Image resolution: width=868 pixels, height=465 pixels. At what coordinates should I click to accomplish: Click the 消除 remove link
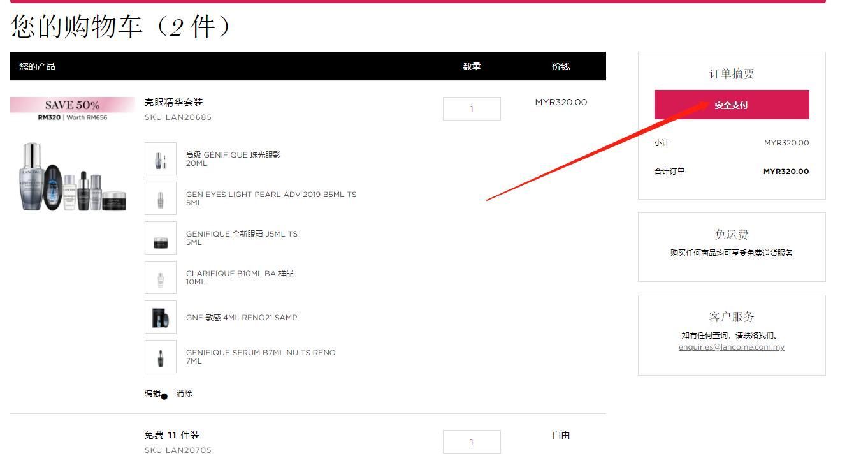point(184,394)
